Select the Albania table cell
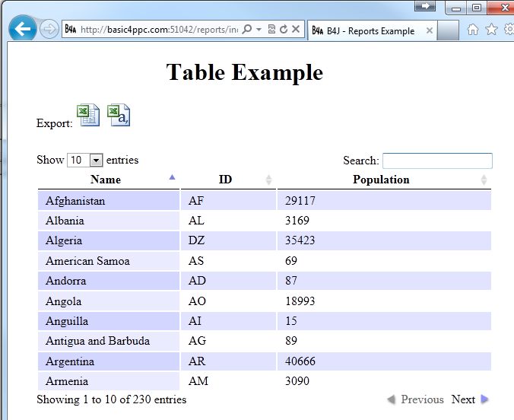The width and height of the screenshot is (514, 420). click(109, 221)
